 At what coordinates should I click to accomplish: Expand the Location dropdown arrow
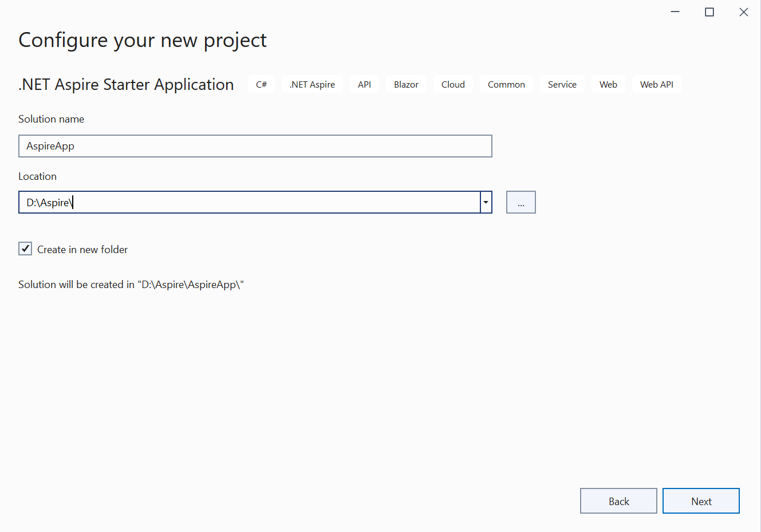click(486, 202)
